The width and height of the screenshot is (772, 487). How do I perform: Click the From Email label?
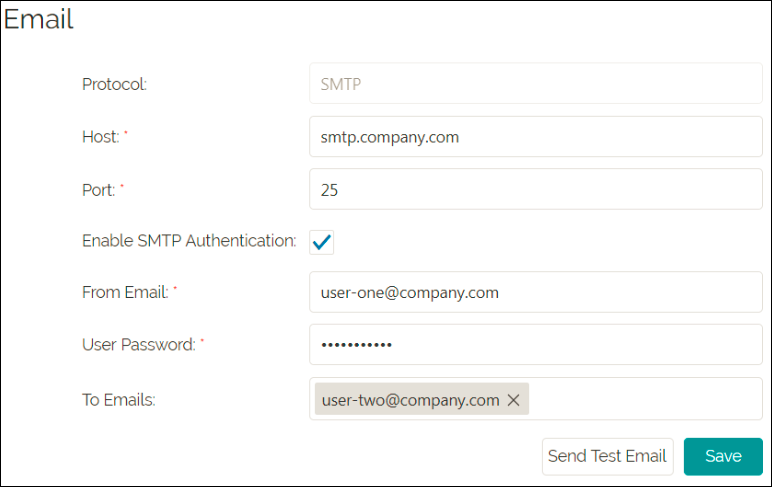coord(126,293)
